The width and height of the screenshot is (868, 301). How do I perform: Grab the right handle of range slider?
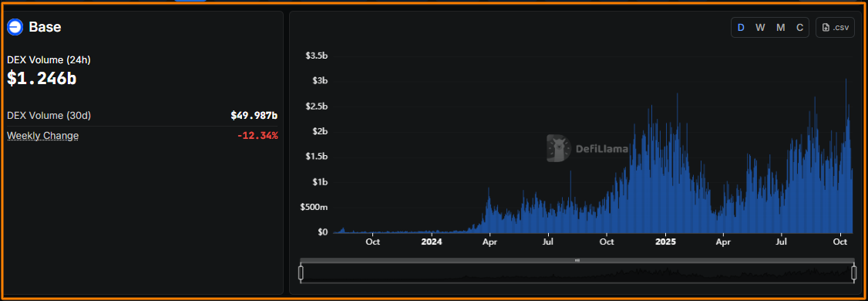tap(853, 272)
